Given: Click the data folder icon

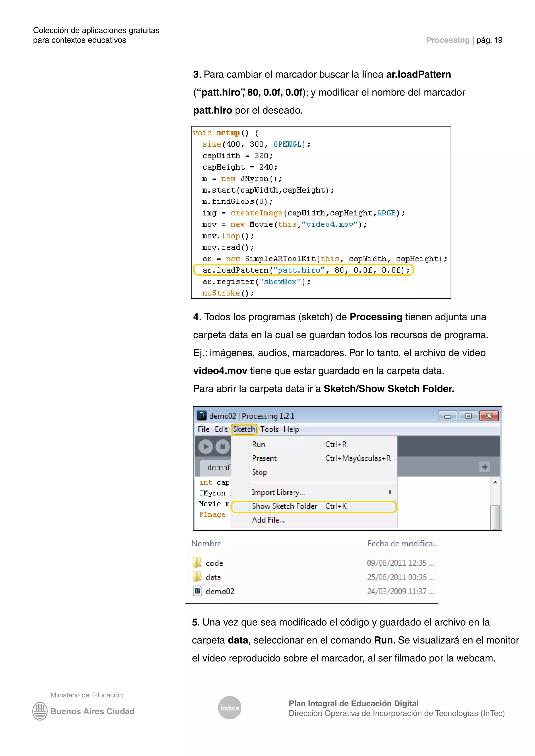Looking at the screenshot, I should pyautogui.click(x=197, y=577).
